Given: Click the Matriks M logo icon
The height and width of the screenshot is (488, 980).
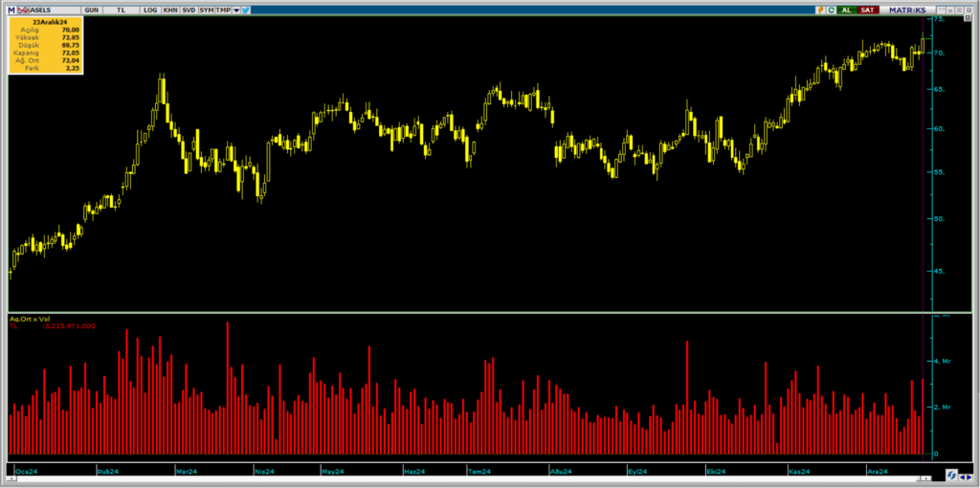Looking at the screenshot, I should click(x=11, y=9).
